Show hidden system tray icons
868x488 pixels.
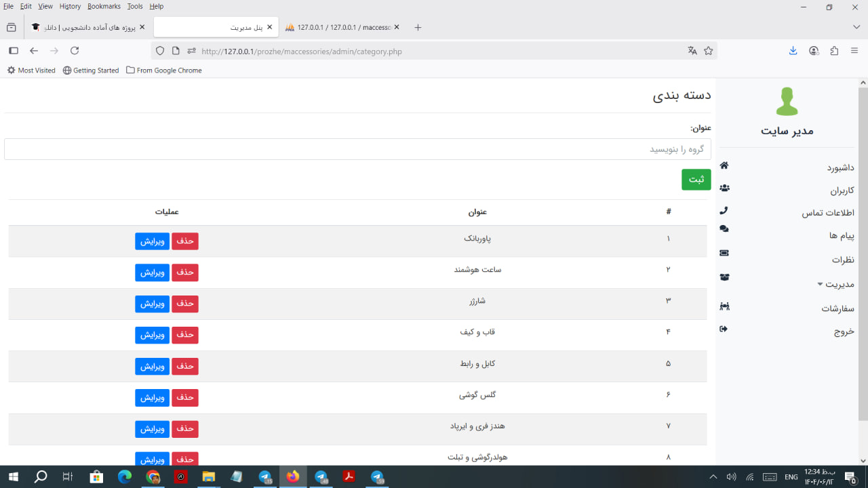(713, 477)
